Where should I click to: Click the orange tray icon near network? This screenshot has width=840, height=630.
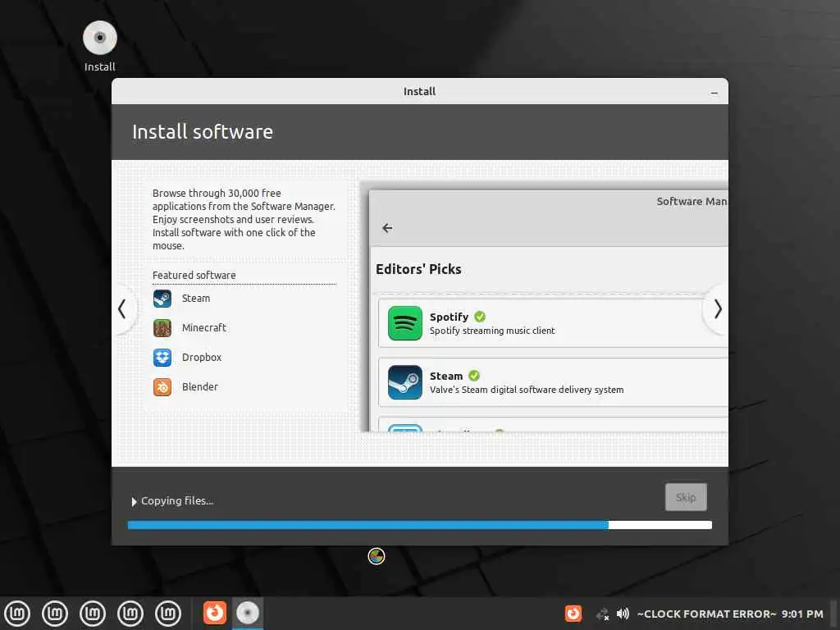573,614
